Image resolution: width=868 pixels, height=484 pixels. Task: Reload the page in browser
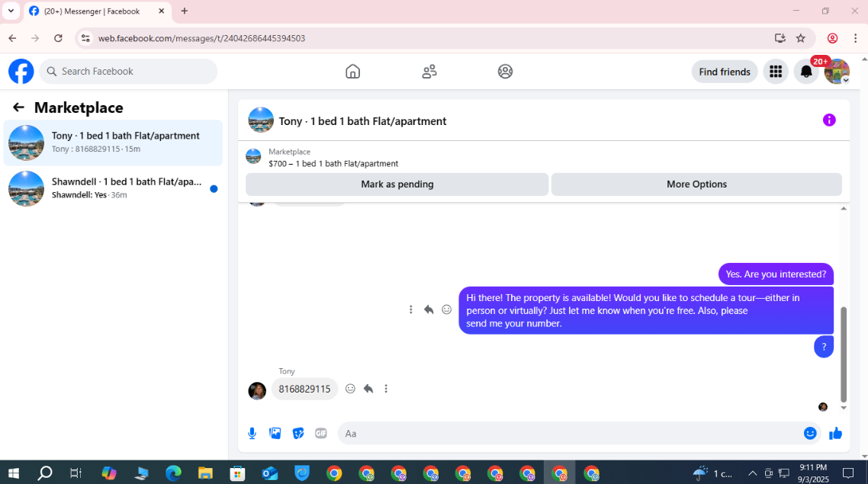58,38
